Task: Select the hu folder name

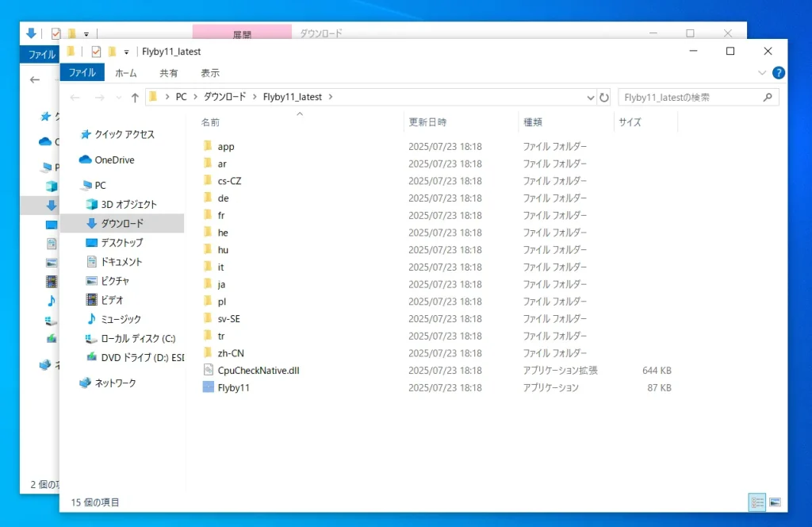Action: 223,250
